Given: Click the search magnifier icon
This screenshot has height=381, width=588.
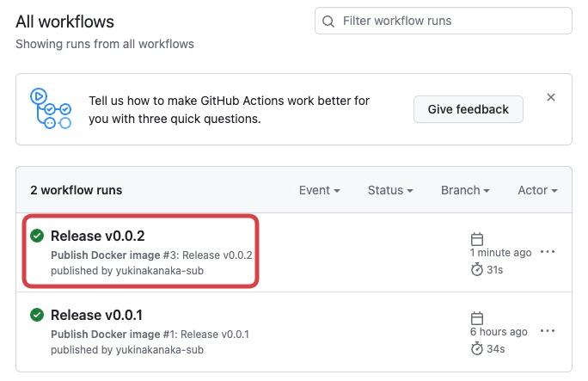Looking at the screenshot, I should 329,21.
